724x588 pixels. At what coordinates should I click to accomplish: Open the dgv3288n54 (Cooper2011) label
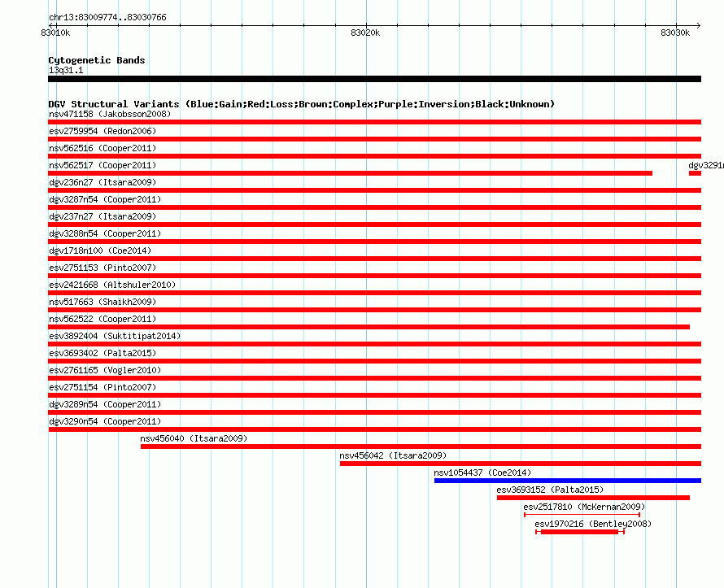tap(105, 233)
